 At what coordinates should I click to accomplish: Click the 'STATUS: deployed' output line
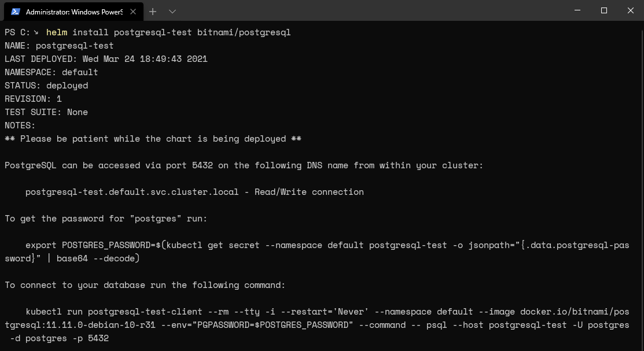(46, 86)
